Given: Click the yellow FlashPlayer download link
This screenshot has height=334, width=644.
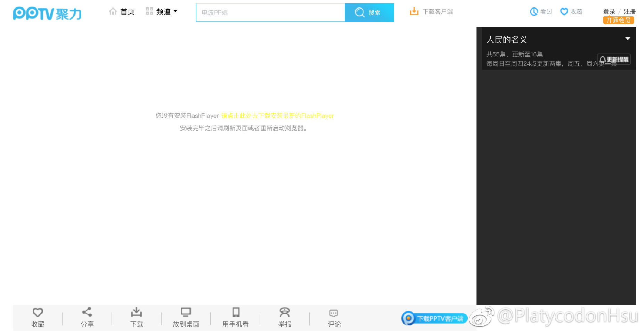Looking at the screenshot, I should coord(277,116).
